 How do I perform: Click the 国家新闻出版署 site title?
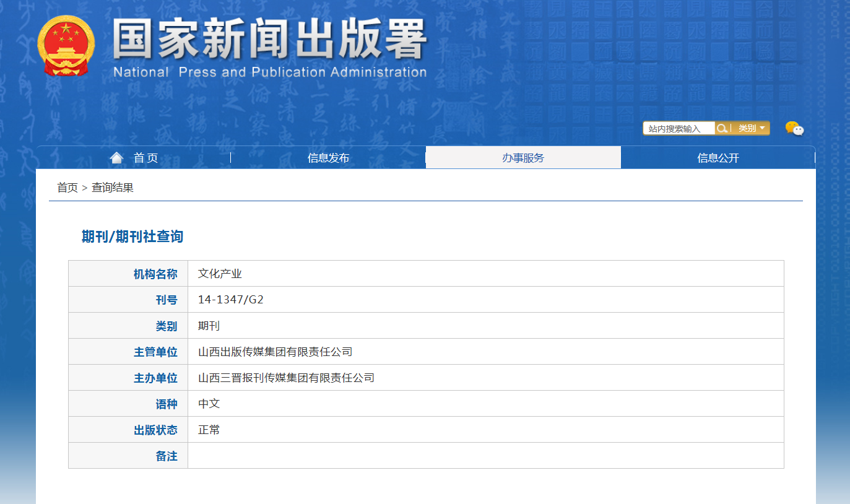269,40
